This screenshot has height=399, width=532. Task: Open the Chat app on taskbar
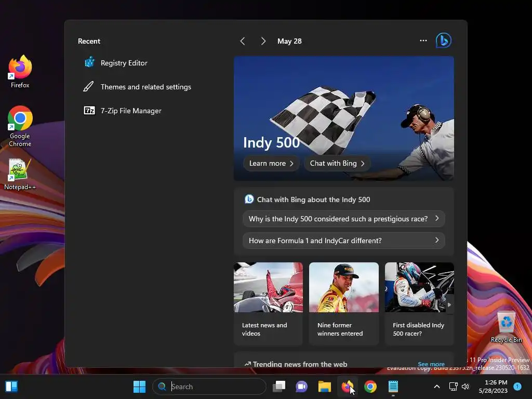tap(302, 387)
